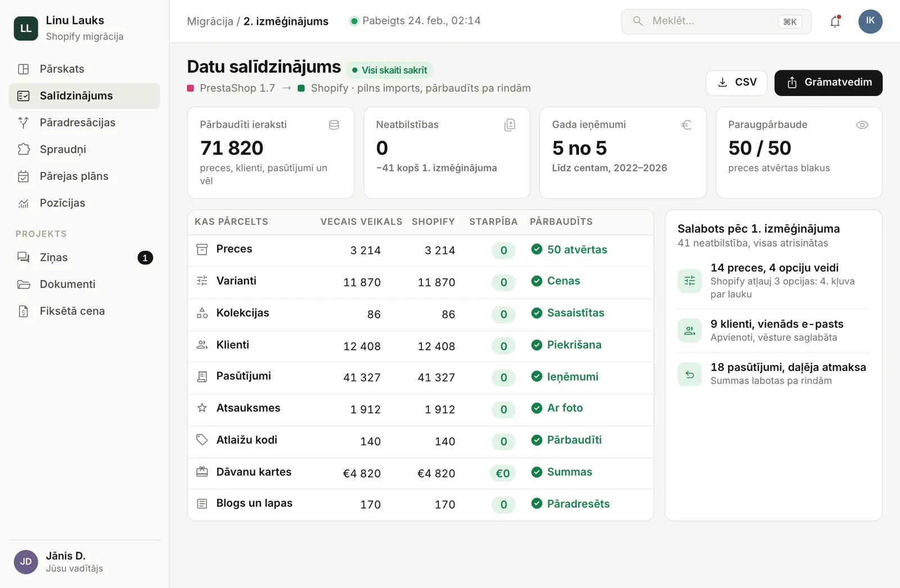Screen dimensions: 900x588
Task: Open Dokumenti in the sidebar
Action: click(84, 284)
